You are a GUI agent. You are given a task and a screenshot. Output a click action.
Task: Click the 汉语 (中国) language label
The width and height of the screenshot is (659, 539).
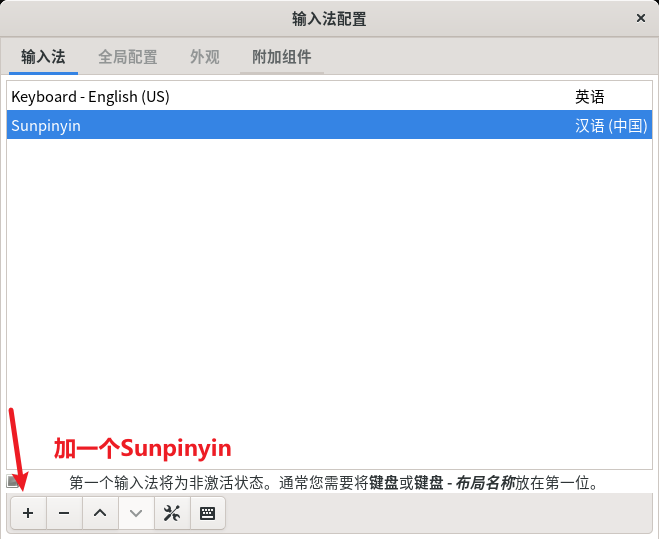(611, 126)
